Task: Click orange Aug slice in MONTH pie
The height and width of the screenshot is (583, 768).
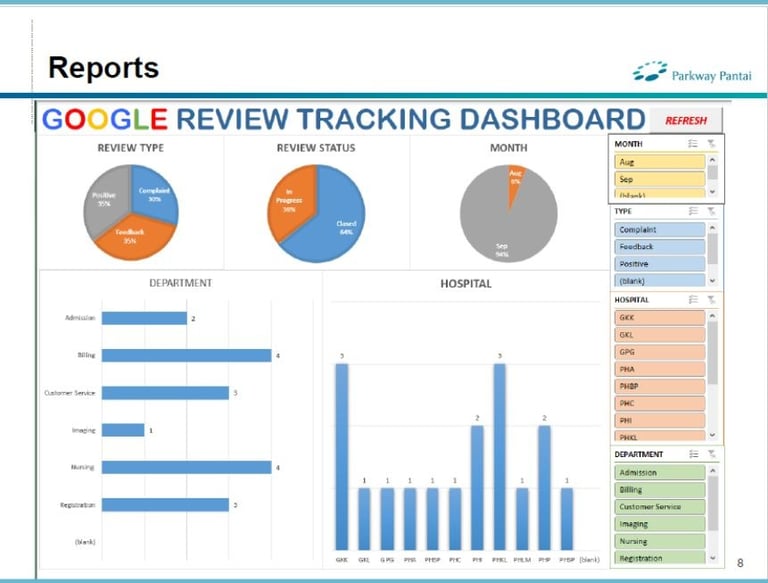Action: tap(514, 181)
